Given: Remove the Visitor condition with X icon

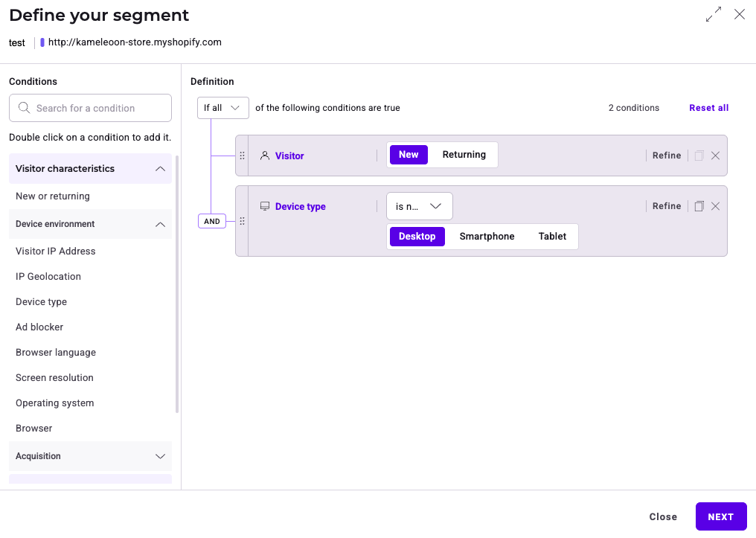Looking at the screenshot, I should [715, 156].
